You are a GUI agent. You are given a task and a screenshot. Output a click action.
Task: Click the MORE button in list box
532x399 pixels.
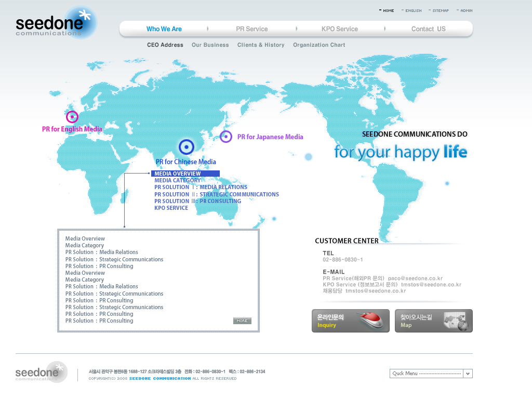point(242,321)
